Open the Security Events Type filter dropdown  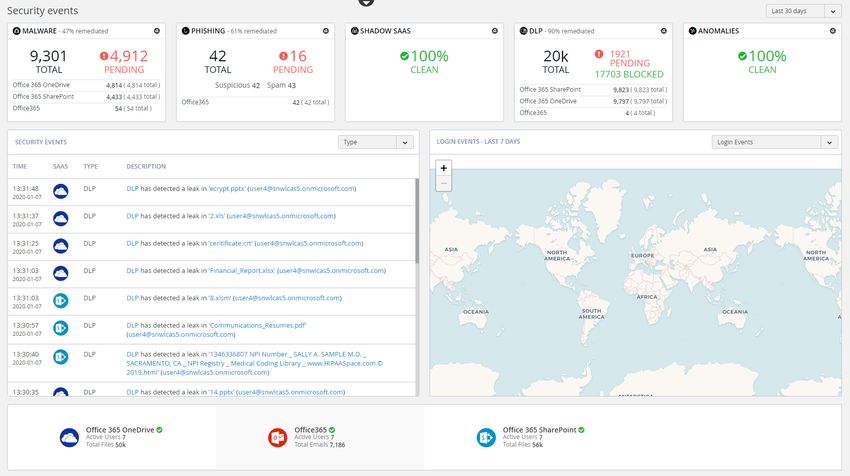click(376, 142)
